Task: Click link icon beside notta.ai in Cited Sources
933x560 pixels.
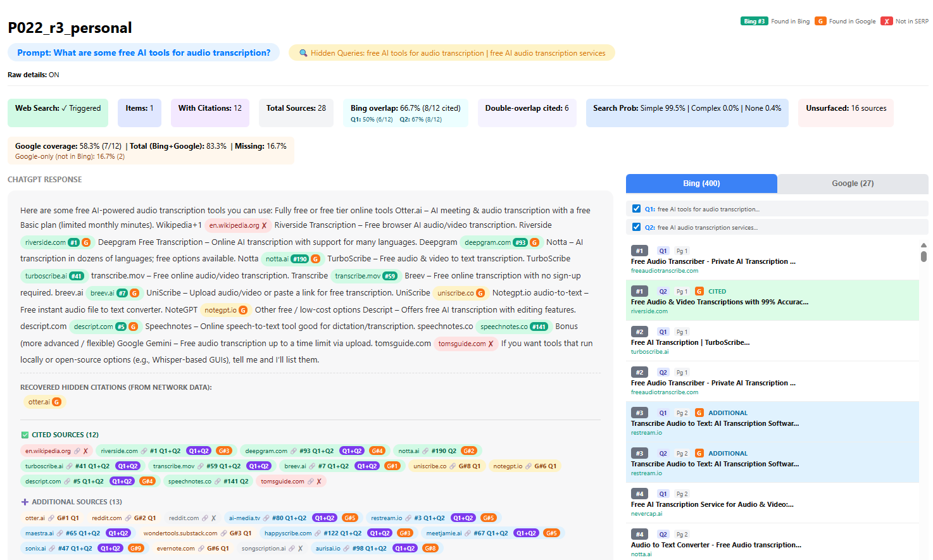Action: [426, 451]
